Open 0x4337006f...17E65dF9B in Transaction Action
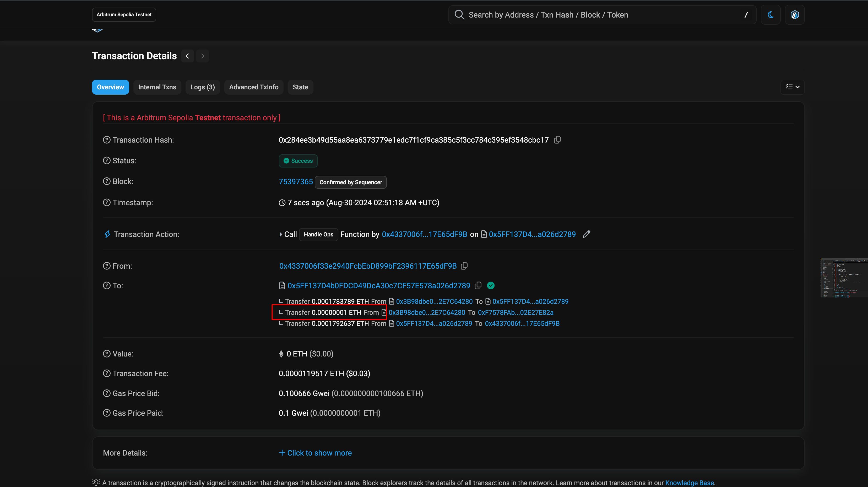The height and width of the screenshot is (487, 868). (424, 234)
